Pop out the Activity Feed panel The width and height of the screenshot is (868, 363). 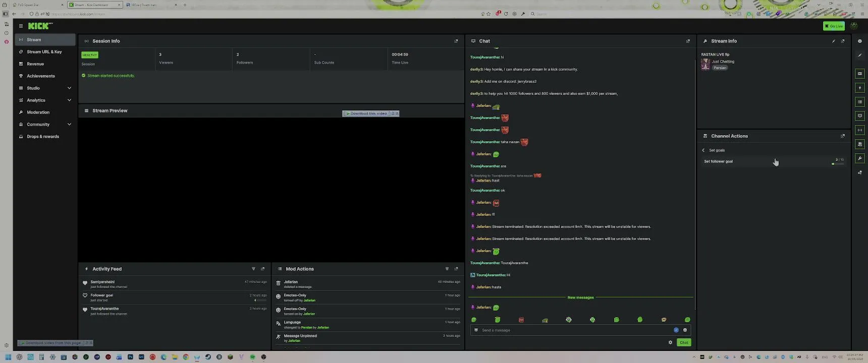[x=262, y=269]
